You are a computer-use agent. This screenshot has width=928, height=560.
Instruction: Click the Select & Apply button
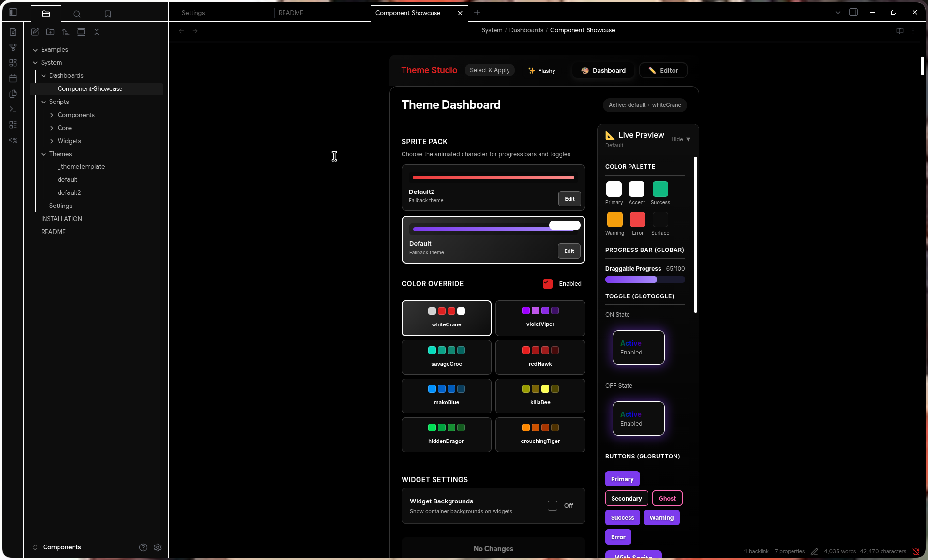pos(489,70)
